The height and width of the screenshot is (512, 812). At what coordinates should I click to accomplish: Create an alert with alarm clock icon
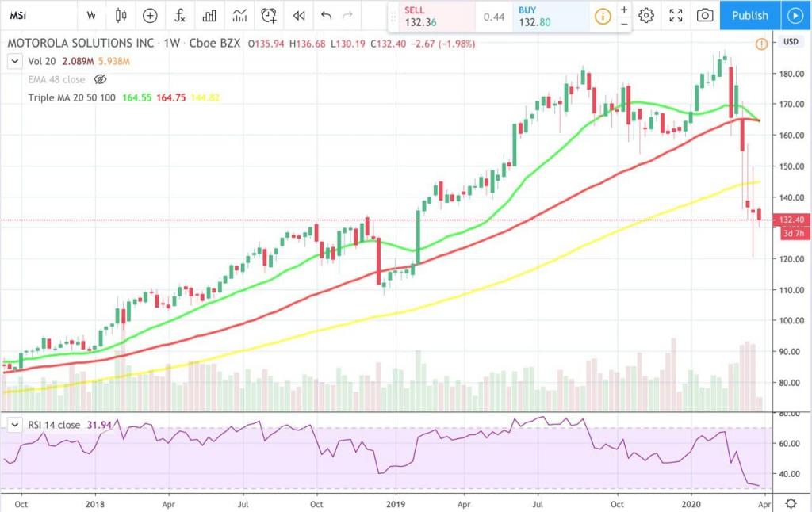(x=270, y=15)
